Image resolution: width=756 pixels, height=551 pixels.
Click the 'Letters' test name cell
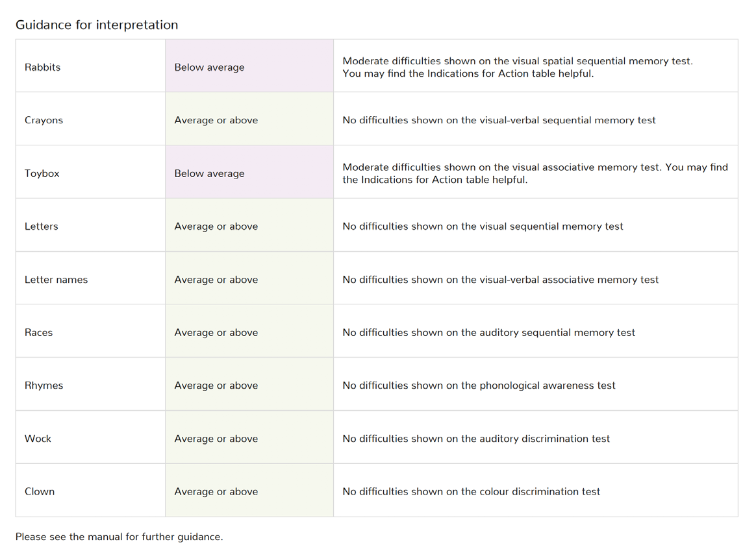tap(91, 225)
